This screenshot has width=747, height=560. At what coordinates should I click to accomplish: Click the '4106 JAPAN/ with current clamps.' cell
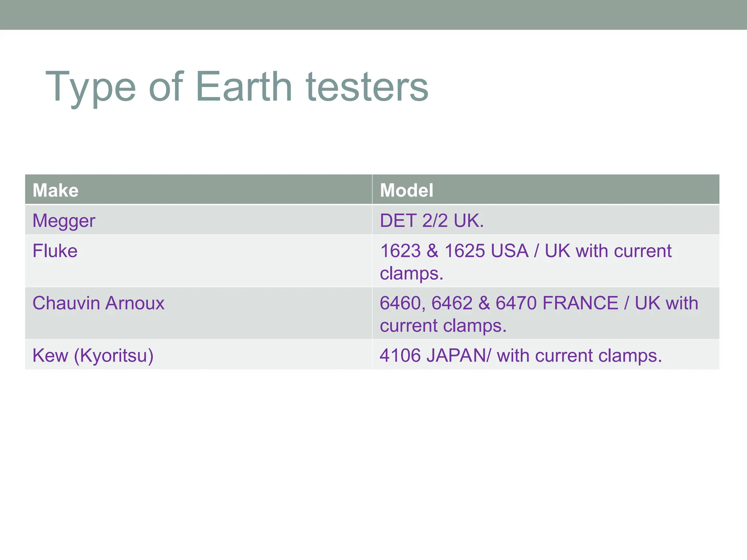pyautogui.click(x=546, y=354)
